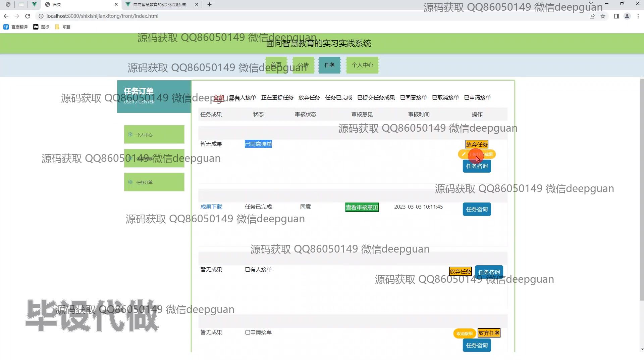Viewport: 644px width, 360px height.
Task: Filter orders by 全部
Action: point(219,98)
